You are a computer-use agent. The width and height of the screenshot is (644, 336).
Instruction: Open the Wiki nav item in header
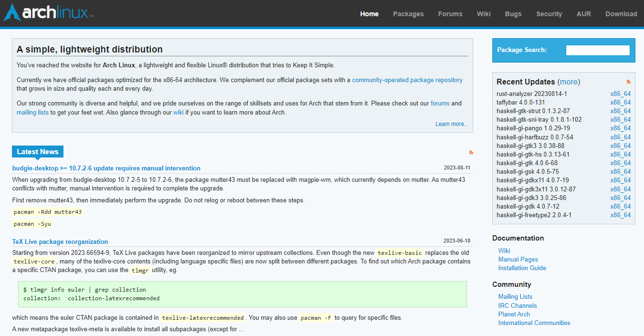tap(484, 14)
